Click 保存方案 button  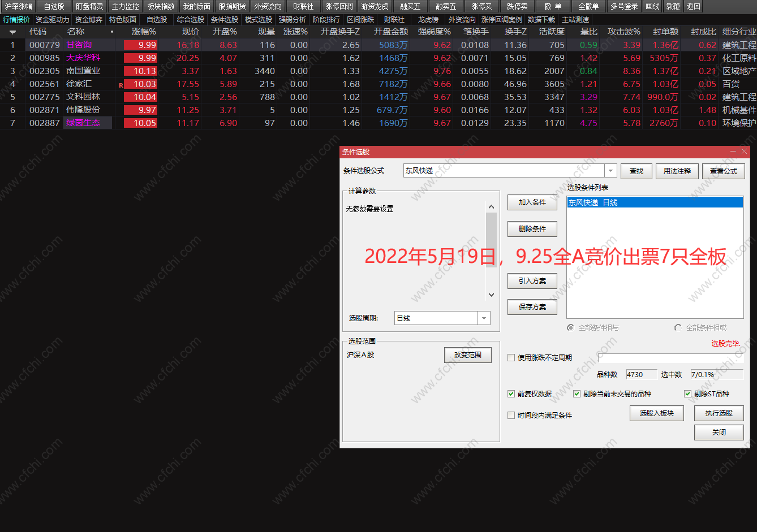[532, 307]
